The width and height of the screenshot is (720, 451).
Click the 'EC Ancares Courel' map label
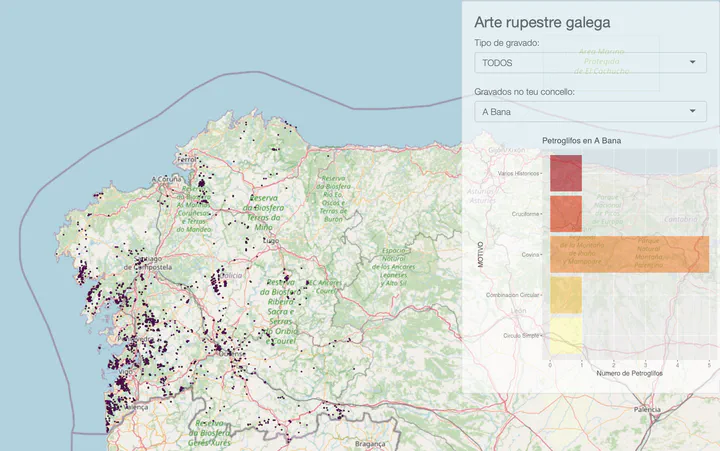323,287
